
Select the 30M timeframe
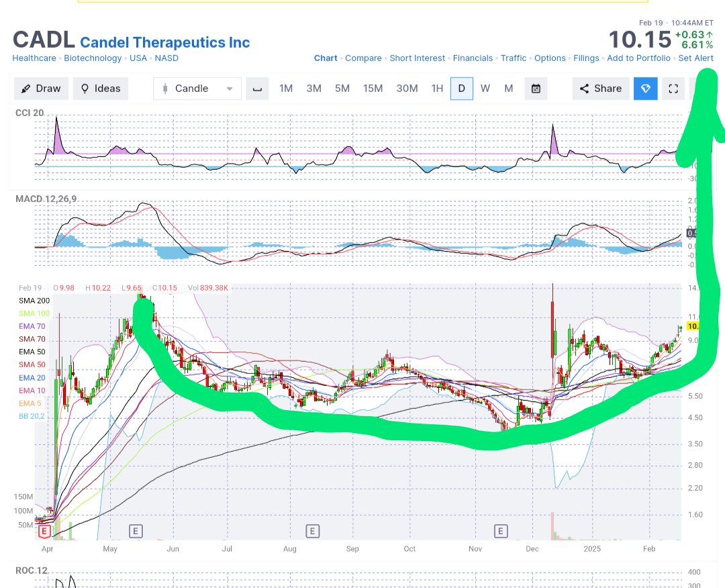(407, 89)
